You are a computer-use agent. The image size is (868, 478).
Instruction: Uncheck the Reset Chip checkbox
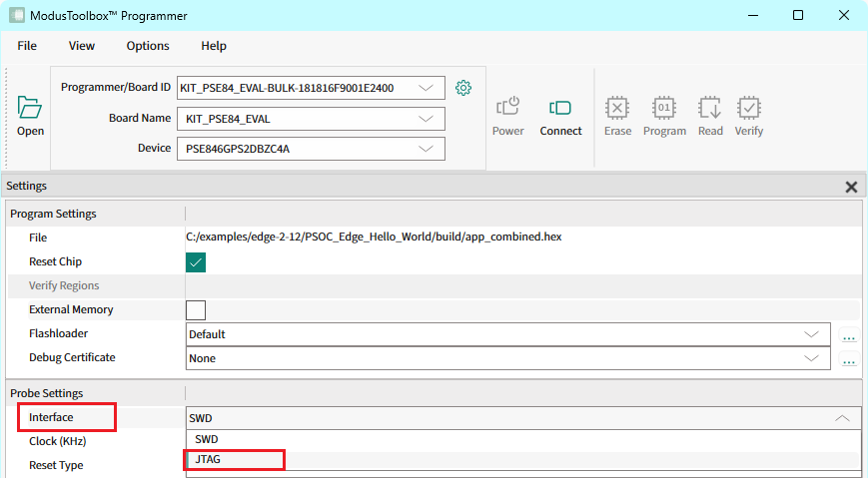(196, 262)
